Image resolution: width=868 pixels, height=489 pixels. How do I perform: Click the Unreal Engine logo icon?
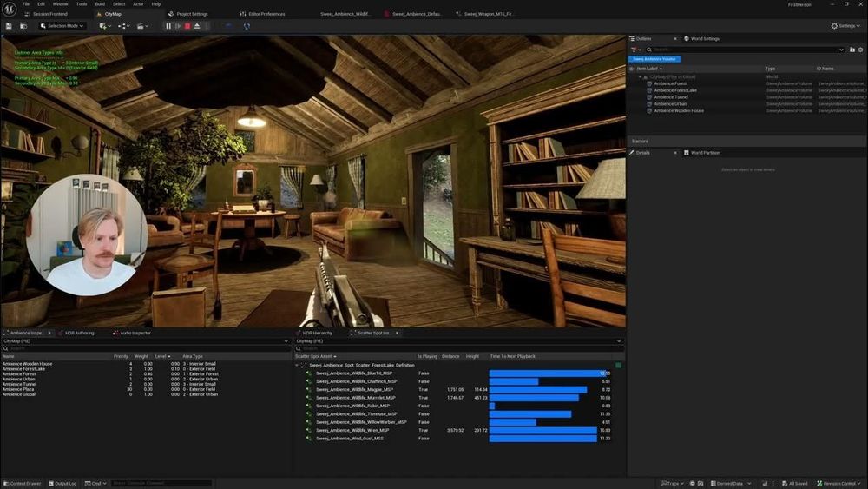10,9
